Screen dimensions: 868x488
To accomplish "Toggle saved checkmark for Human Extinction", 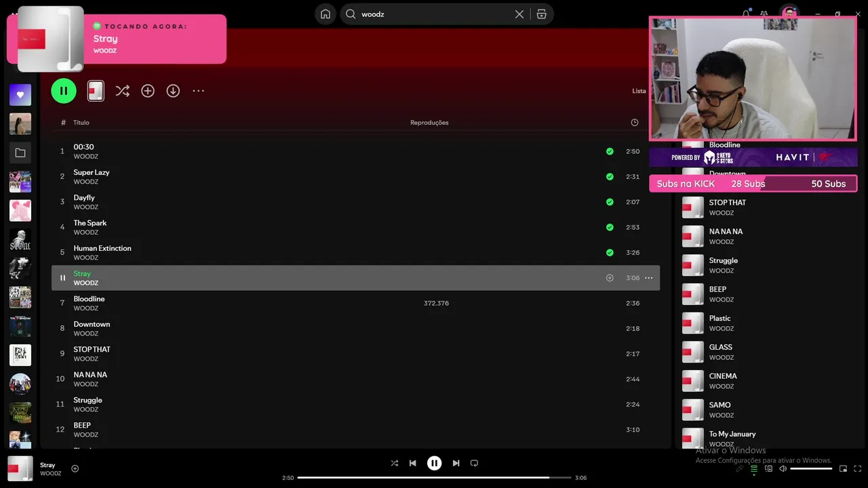I will (610, 252).
